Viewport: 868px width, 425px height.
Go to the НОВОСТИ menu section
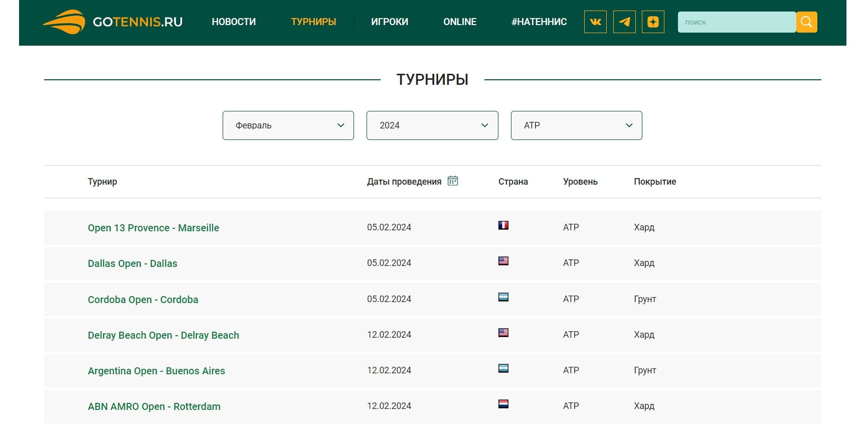234,22
